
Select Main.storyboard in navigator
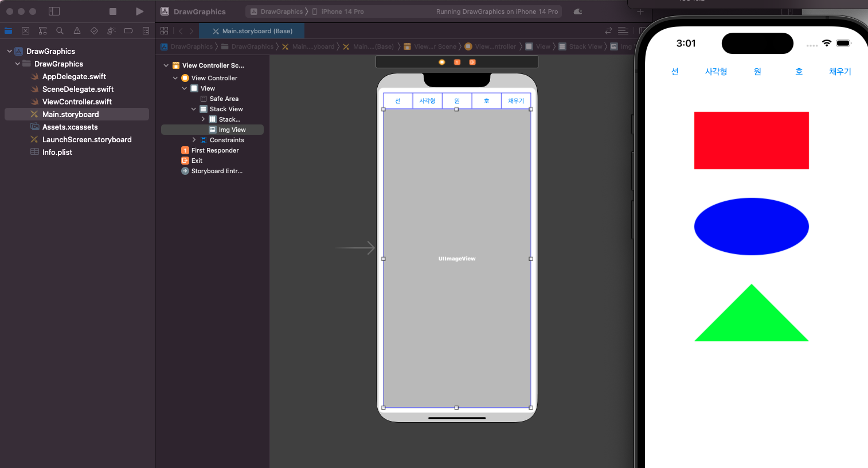[77, 114]
